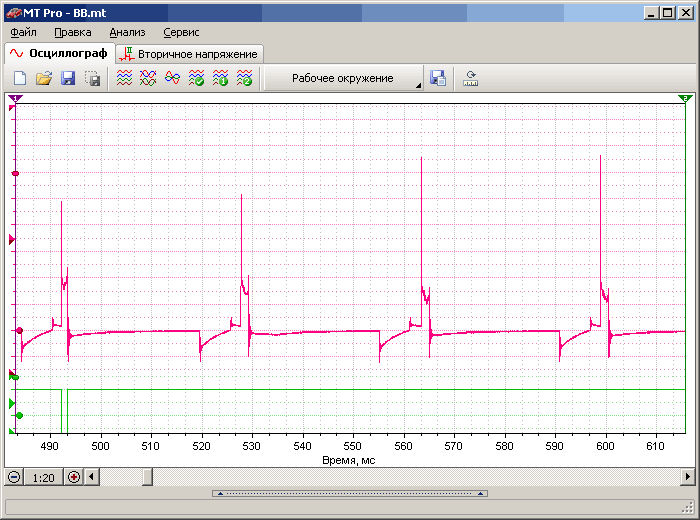Open the Анализ menu
The height and width of the screenshot is (520, 700).
click(x=127, y=32)
